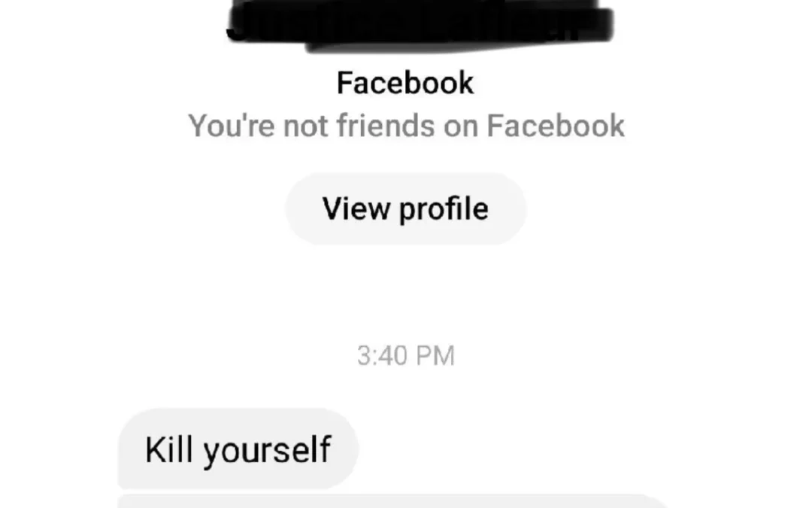Tap "You're not friends on Facebook" notice
The height and width of the screenshot is (508, 812).
tap(406, 126)
